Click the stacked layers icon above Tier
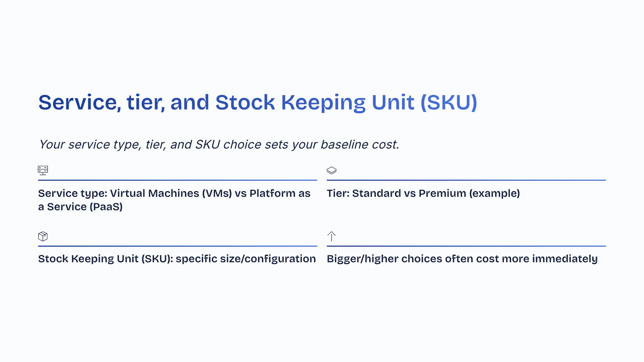Screen dimensions: 644x362 (x=331, y=170)
